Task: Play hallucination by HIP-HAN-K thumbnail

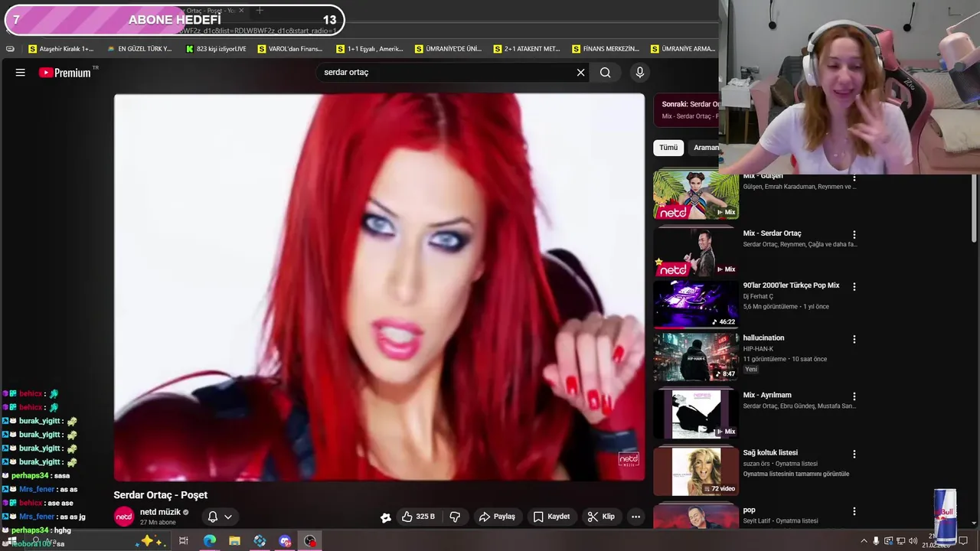Action: tap(696, 357)
